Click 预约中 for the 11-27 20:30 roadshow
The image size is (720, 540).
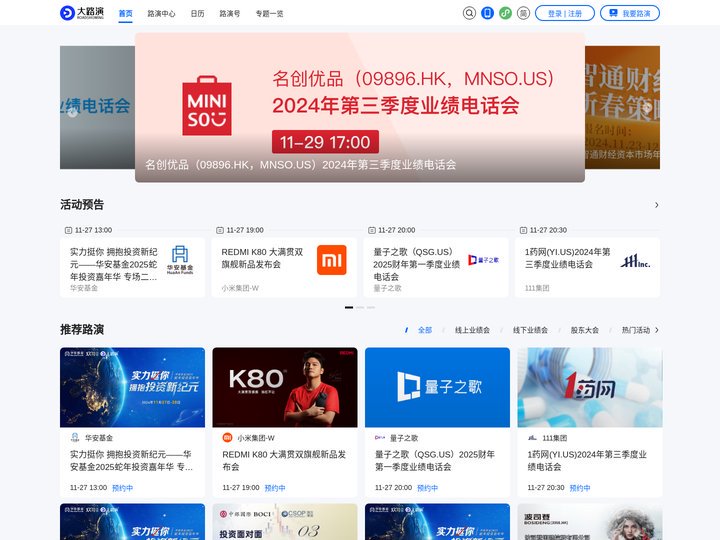point(579,488)
